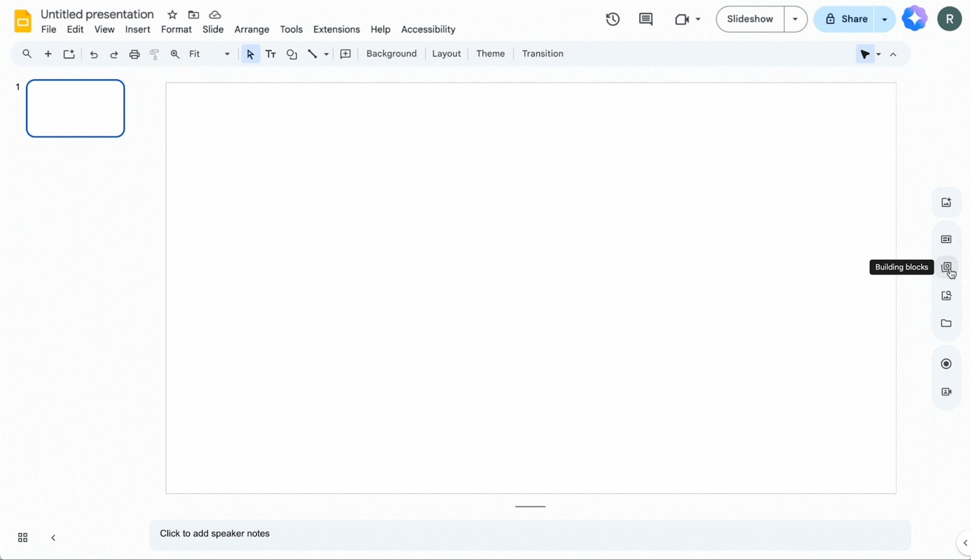Open the Insert menu
The image size is (971, 560).
tap(138, 29)
